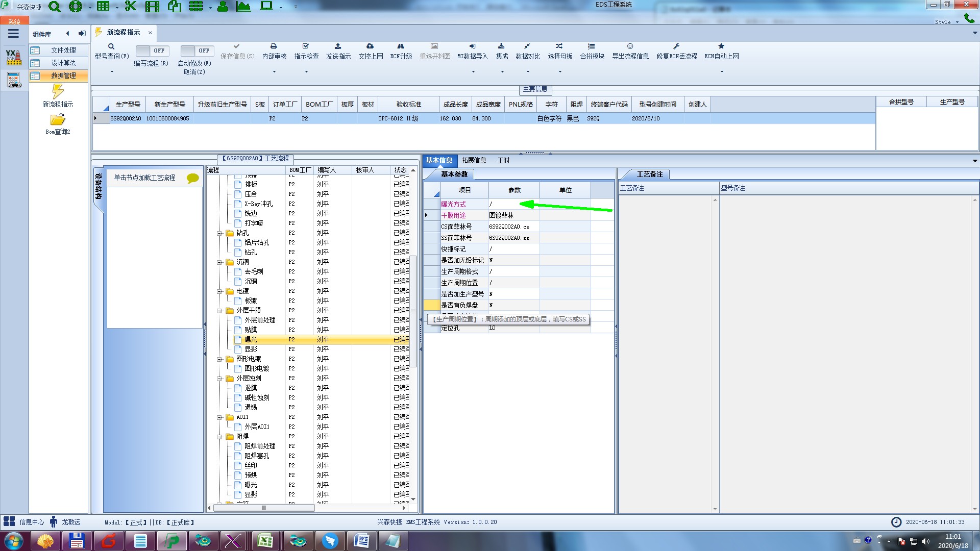
Task: Switch to the 拓展信息 tab
Action: point(474,160)
